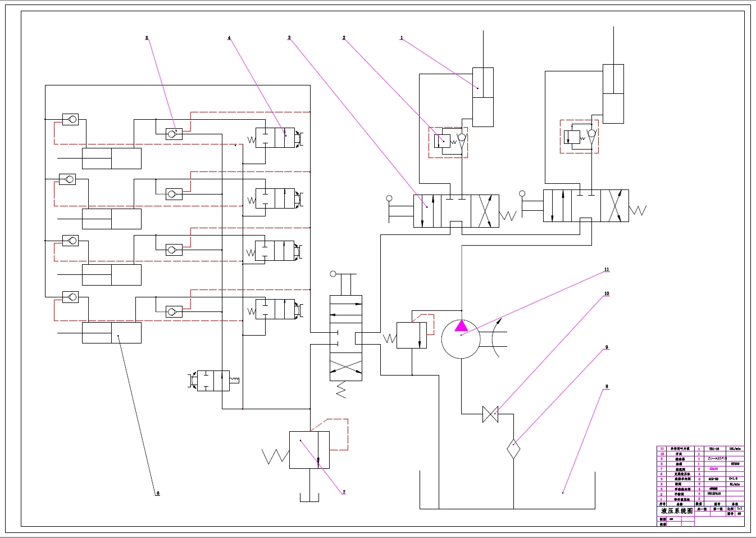Viewport: 756px width, 538px height.
Task: Click callout number 4 label
Action: [229, 38]
